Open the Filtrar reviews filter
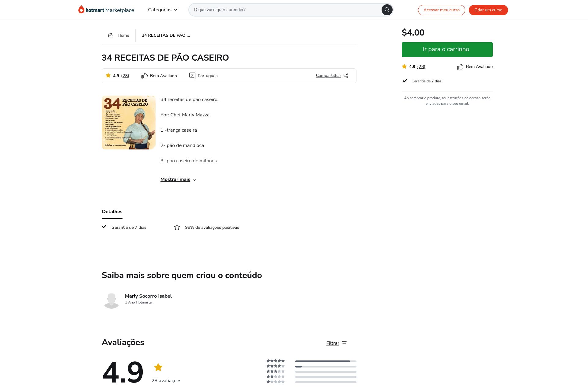Viewport: 588px width, 392px height. coord(333,343)
